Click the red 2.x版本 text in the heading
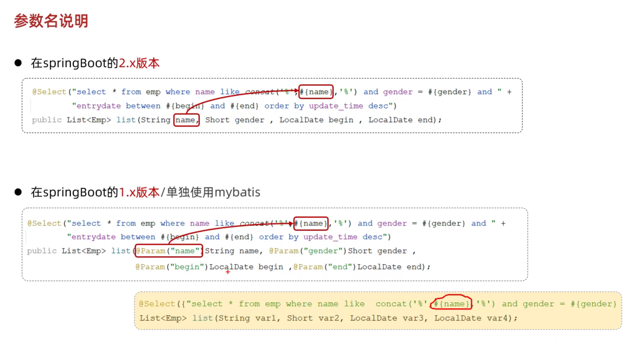 (139, 63)
